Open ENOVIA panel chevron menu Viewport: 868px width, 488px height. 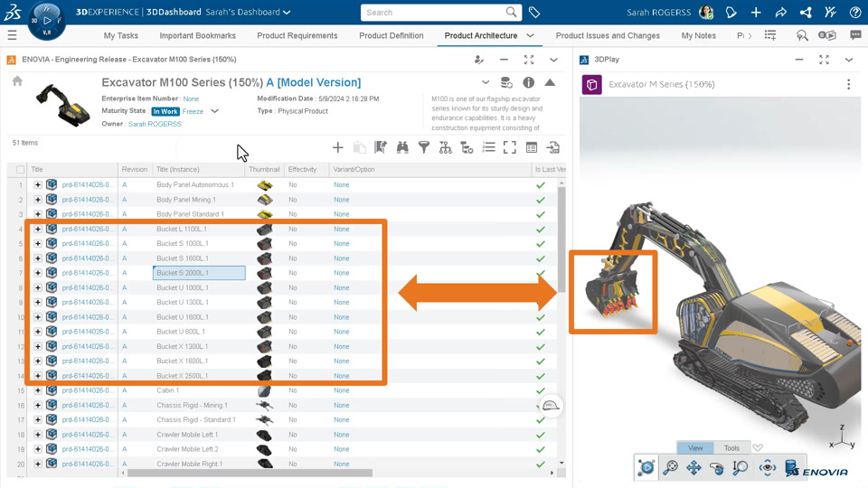click(553, 60)
